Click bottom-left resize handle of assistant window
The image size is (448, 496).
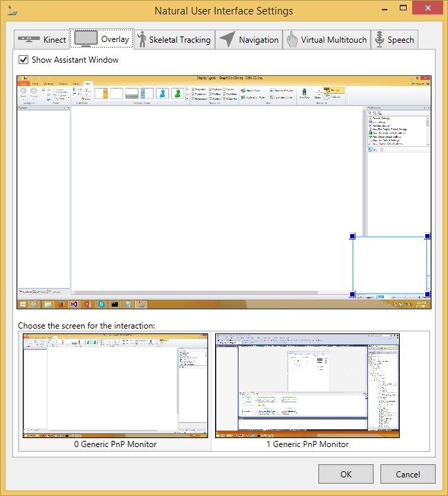(x=352, y=294)
